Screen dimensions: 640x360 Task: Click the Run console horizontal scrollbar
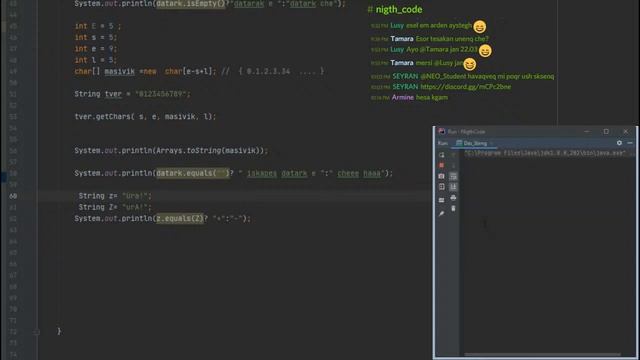pos(542,354)
